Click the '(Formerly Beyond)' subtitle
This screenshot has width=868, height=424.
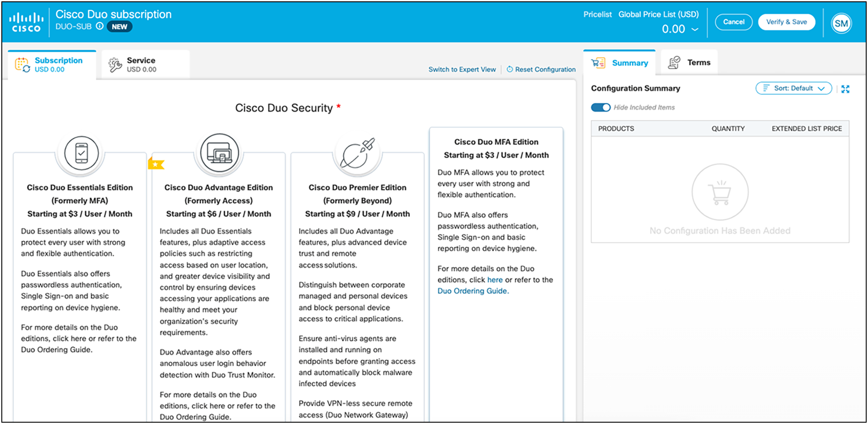(x=357, y=201)
